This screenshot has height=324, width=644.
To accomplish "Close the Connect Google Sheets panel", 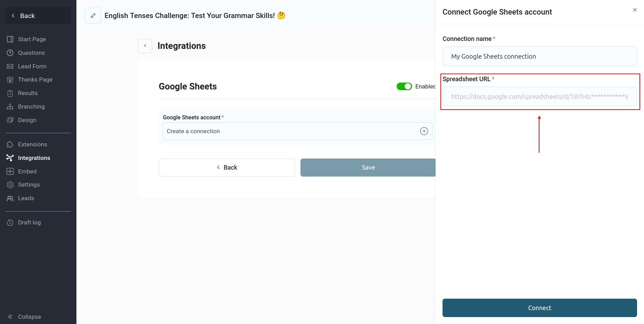I will (634, 10).
